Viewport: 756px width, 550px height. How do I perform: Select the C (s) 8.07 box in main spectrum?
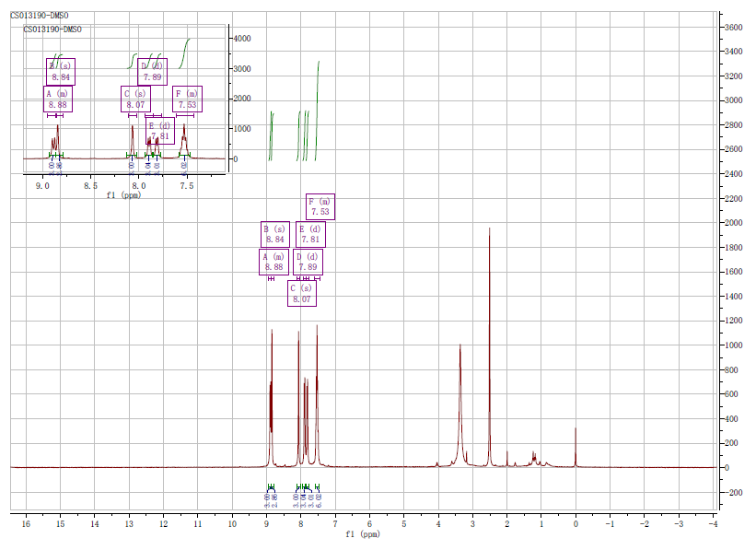(x=303, y=294)
